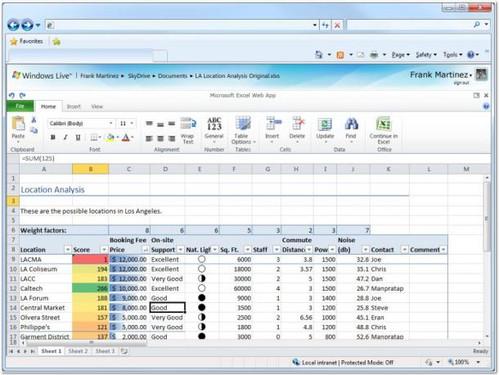The width and height of the screenshot is (499, 375).
Task: Click the Documents breadcrumb link
Action: [172, 76]
